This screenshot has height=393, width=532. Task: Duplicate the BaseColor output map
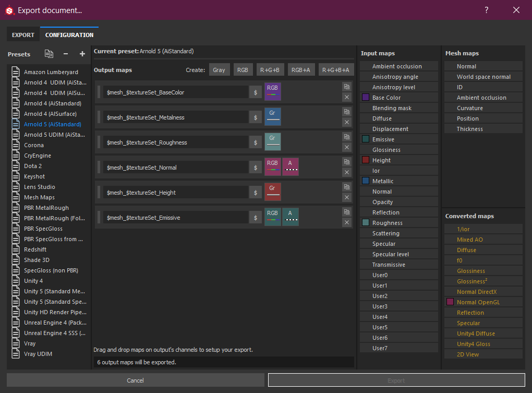point(347,87)
